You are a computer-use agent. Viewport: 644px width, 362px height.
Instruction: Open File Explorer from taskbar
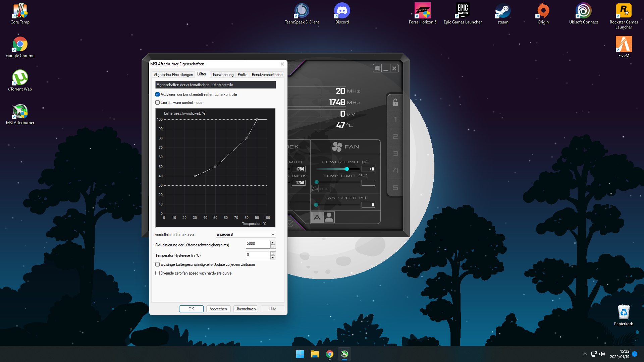point(315,354)
